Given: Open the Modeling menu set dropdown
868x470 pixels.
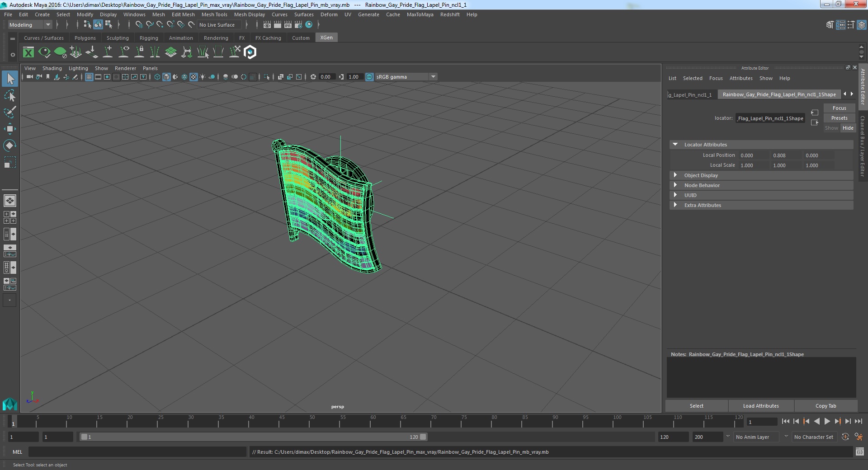Looking at the screenshot, I should [30, 25].
